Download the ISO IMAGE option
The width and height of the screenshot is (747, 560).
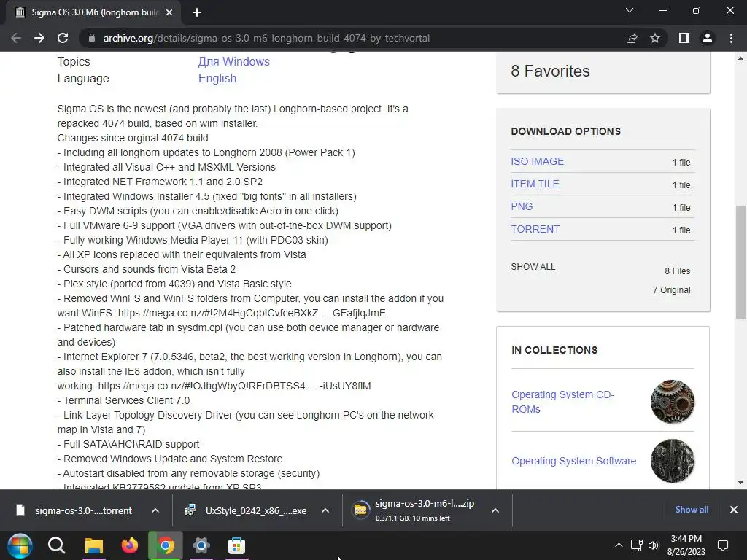pos(538,161)
